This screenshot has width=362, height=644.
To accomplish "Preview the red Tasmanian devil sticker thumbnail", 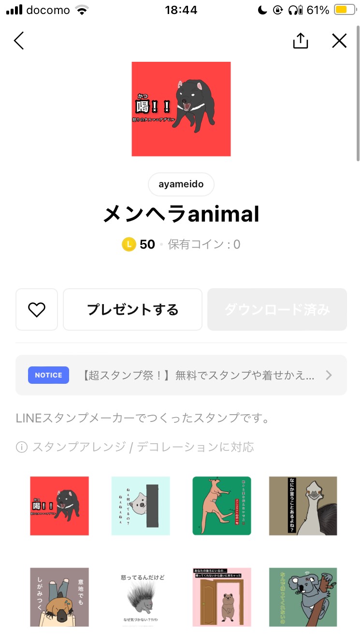I will [59, 505].
